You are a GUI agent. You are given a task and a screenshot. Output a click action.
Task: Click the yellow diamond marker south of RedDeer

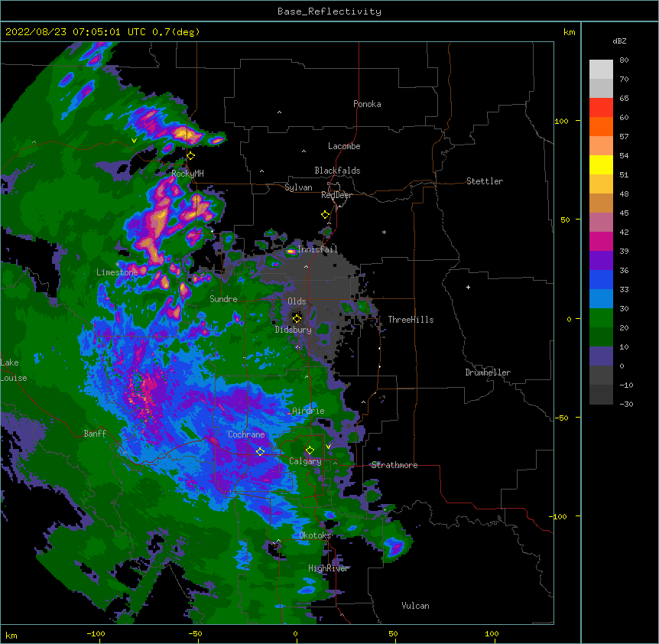click(x=326, y=215)
